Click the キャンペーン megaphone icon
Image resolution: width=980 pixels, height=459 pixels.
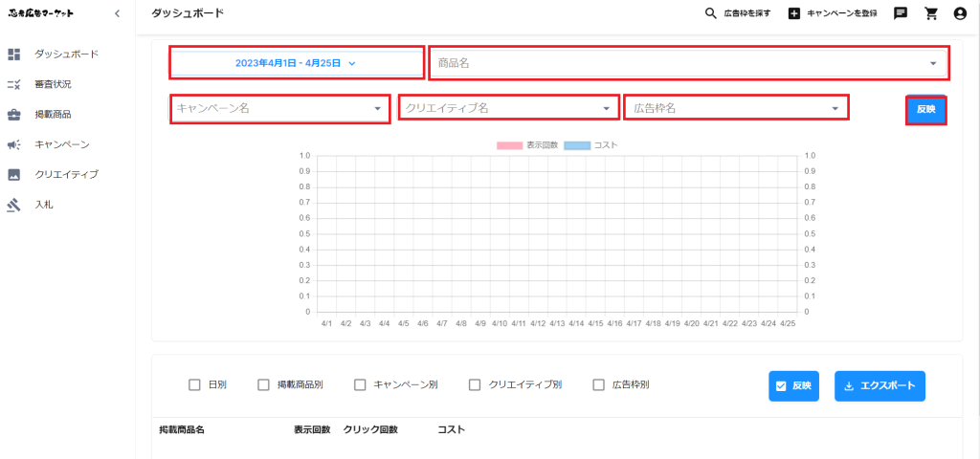point(14,145)
